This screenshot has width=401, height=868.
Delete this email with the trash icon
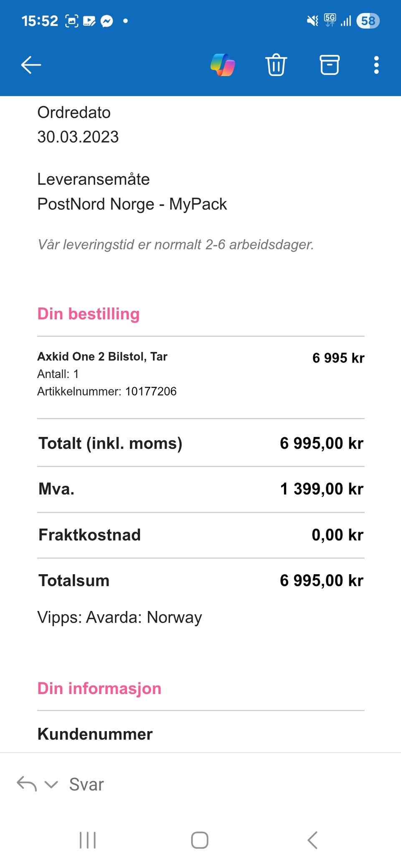[276, 65]
